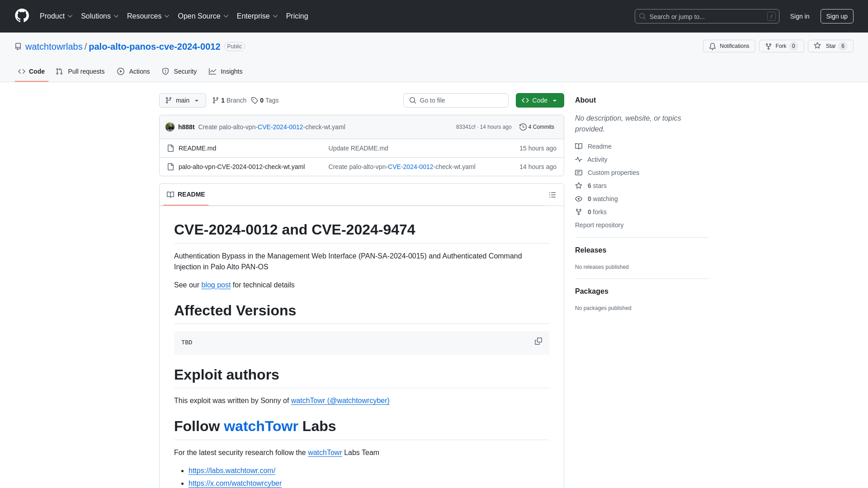This screenshot has width=868, height=488.
Task: Select the Security tab
Action: [179, 71]
